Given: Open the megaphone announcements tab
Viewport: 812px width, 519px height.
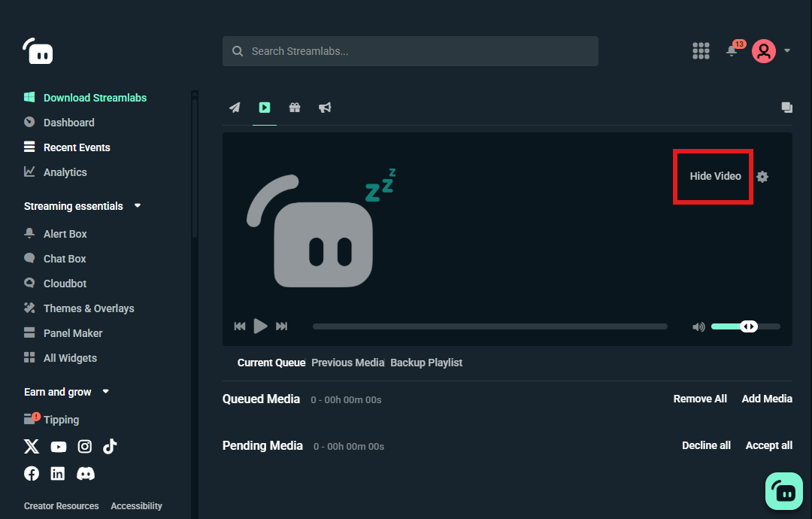Looking at the screenshot, I should pos(324,108).
